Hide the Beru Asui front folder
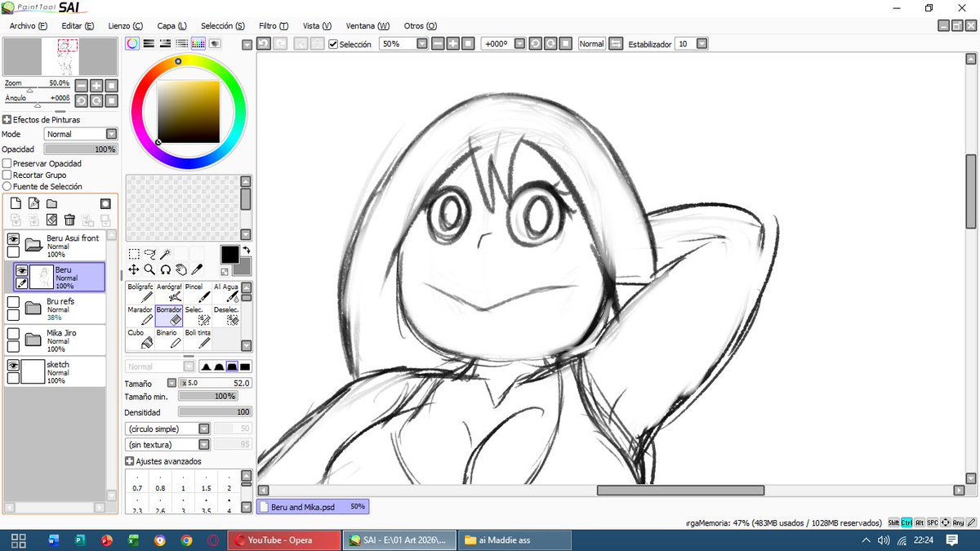This screenshot has width=980, height=551. [x=13, y=238]
